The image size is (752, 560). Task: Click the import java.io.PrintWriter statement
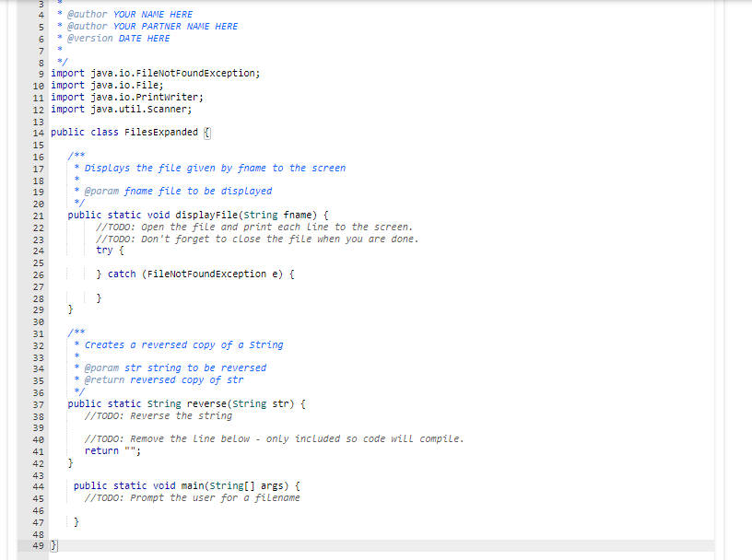(x=135, y=97)
